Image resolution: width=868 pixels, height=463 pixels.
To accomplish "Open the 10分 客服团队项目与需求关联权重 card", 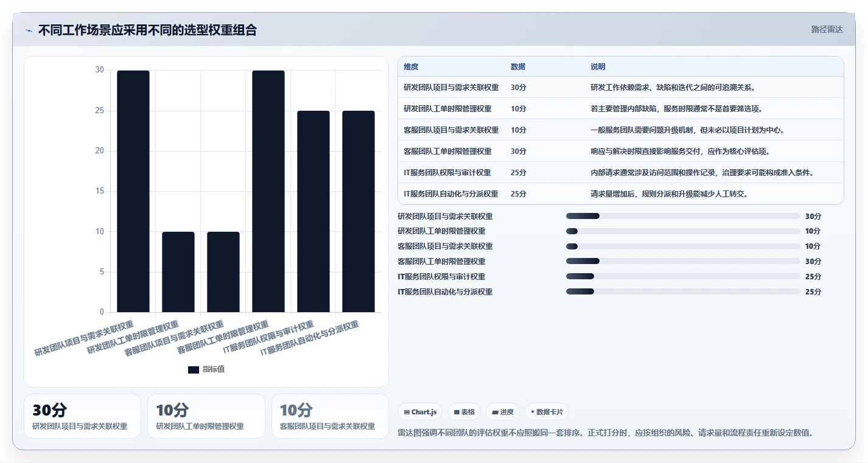I will click(x=330, y=416).
